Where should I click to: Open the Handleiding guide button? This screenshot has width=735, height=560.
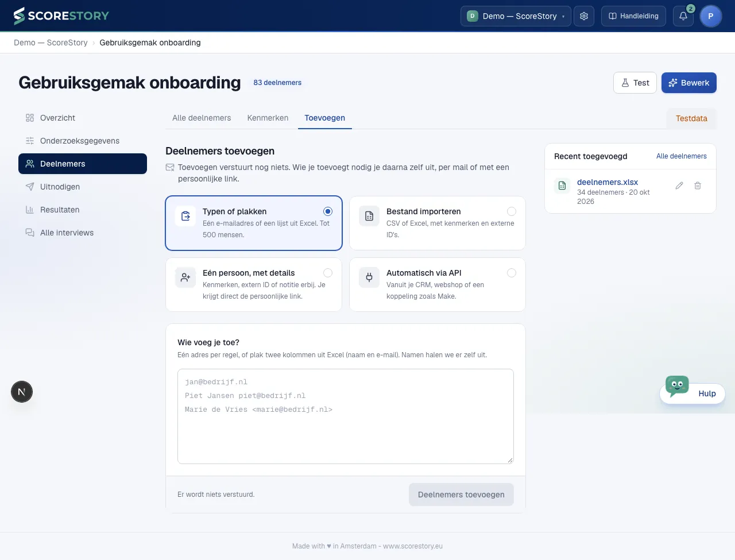pos(634,16)
